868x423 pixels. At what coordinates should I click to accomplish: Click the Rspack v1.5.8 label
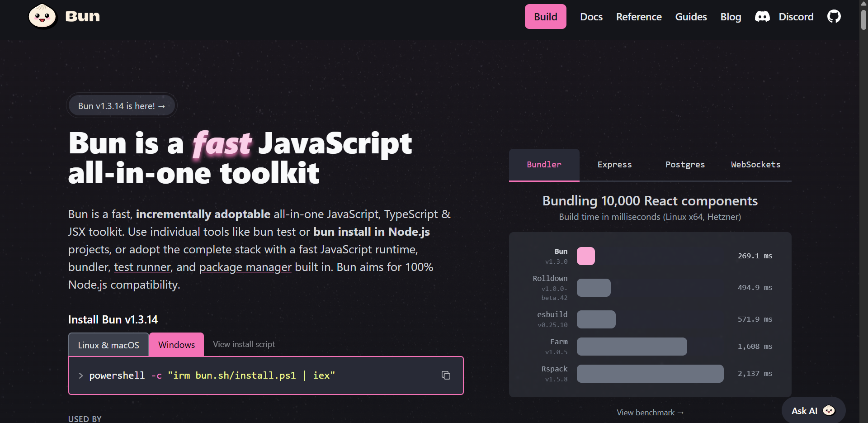(555, 374)
